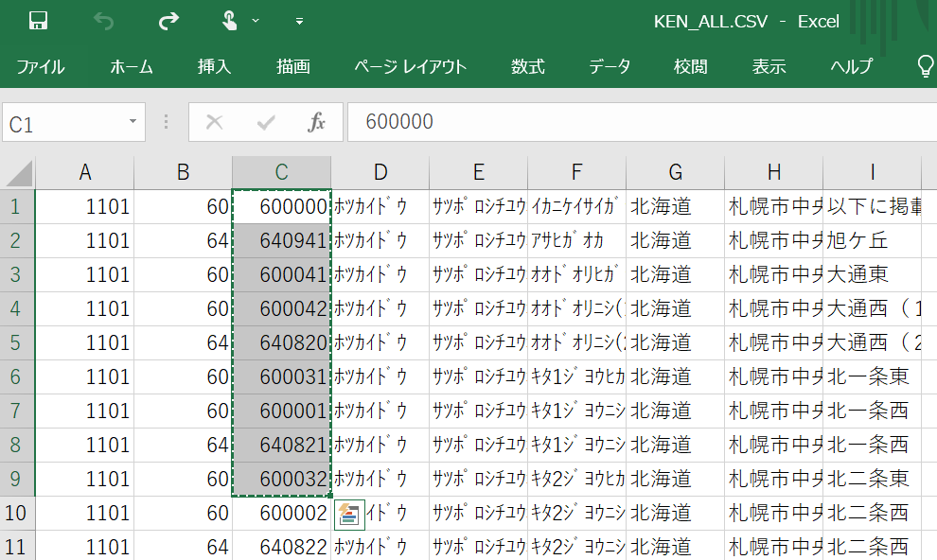Image resolution: width=937 pixels, height=560 pixels.
Task: Select column F header
Action: 576,172
